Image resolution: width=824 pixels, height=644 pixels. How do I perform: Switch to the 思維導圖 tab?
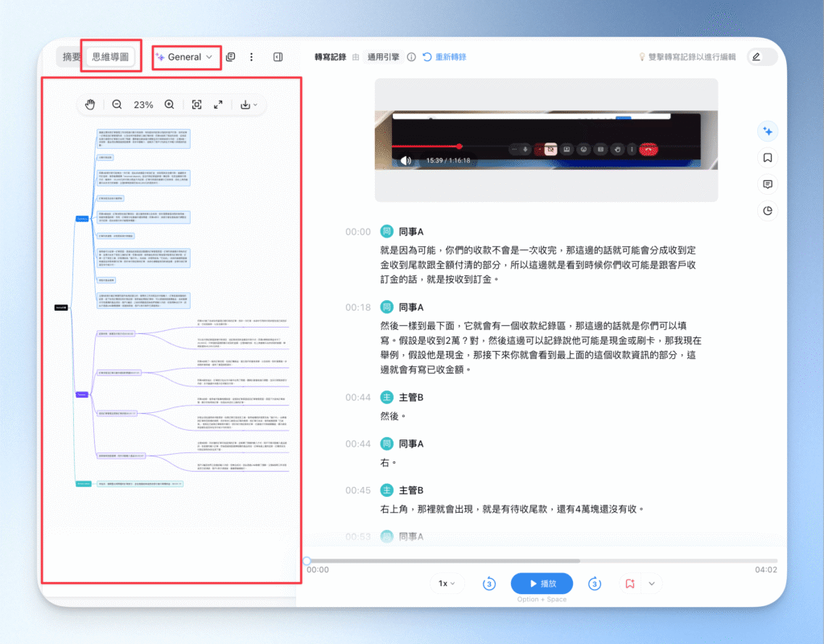pos(110,57)
